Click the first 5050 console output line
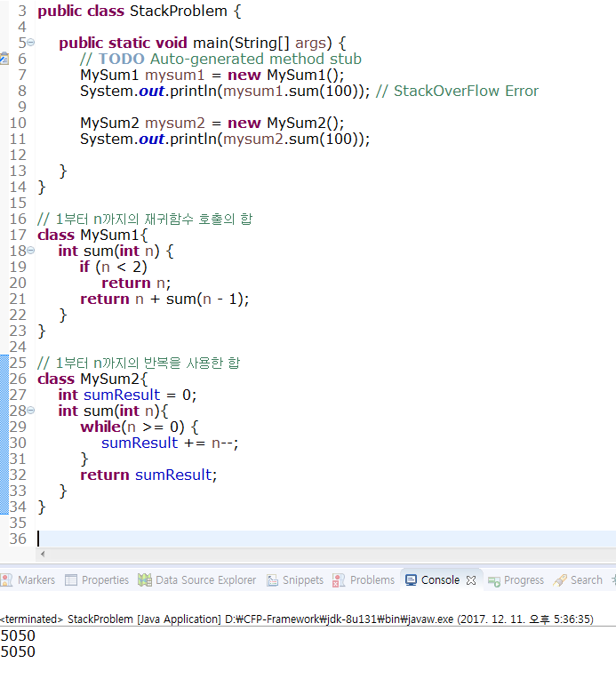This screenshot has height=687, width=616. (18, 635)
